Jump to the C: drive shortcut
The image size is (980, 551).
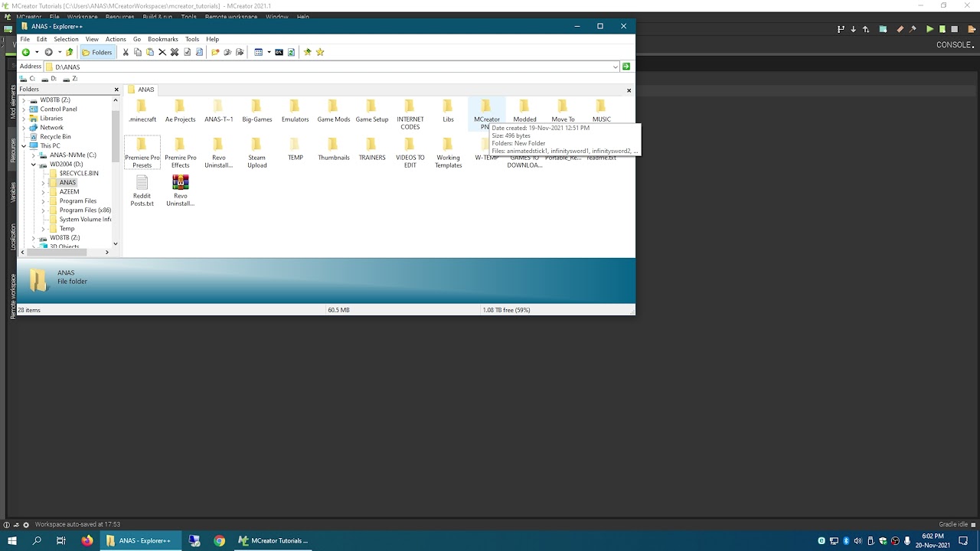pos(28,78)
